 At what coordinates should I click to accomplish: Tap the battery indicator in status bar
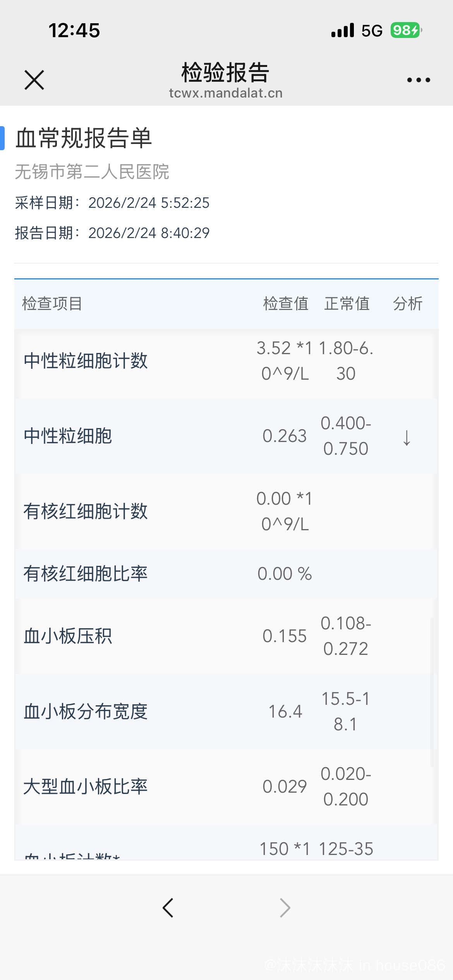point(405,30)
